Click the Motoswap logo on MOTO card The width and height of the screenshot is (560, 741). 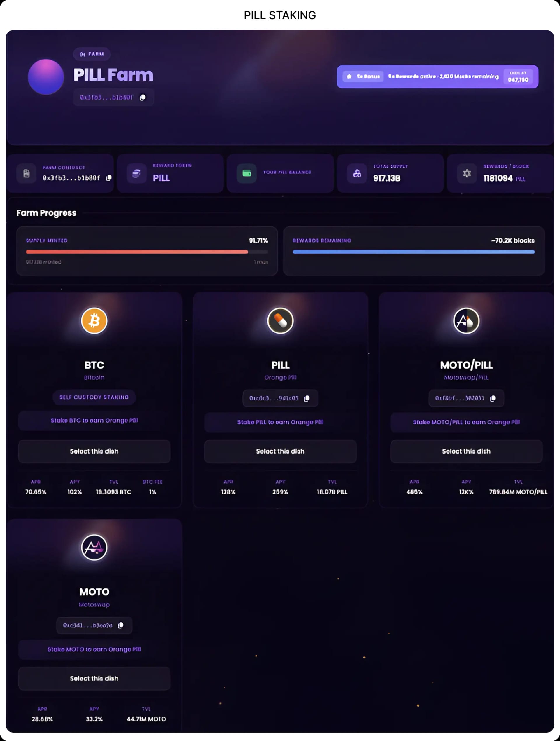[94, 548]
